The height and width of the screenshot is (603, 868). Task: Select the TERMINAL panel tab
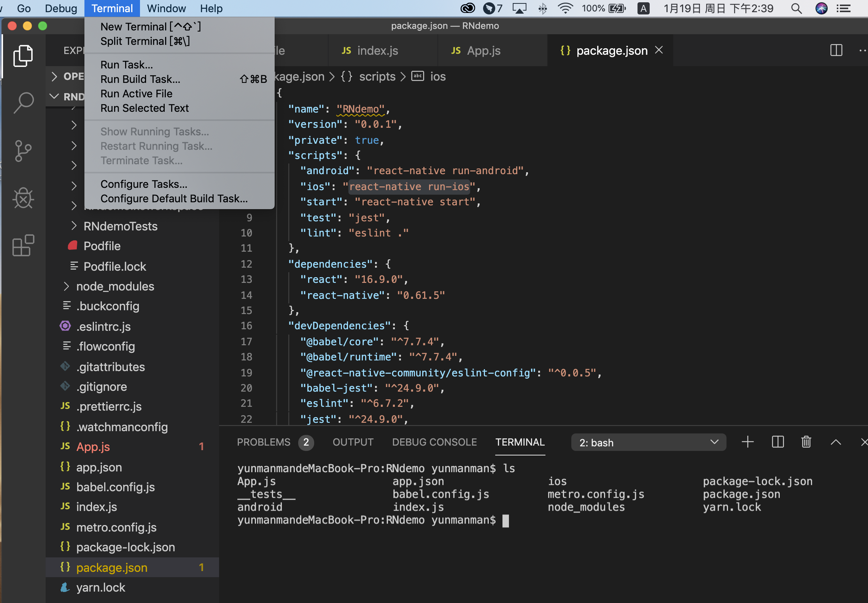click(520, 442)
